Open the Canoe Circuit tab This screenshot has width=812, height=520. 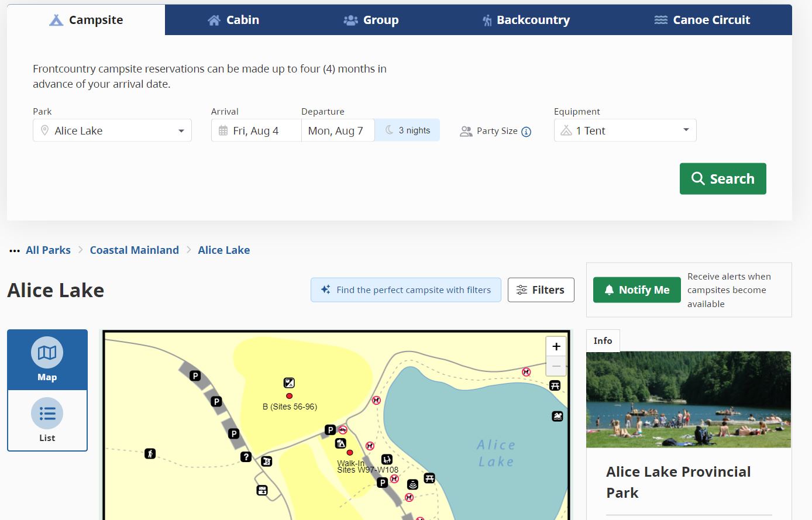click(702, 20)
